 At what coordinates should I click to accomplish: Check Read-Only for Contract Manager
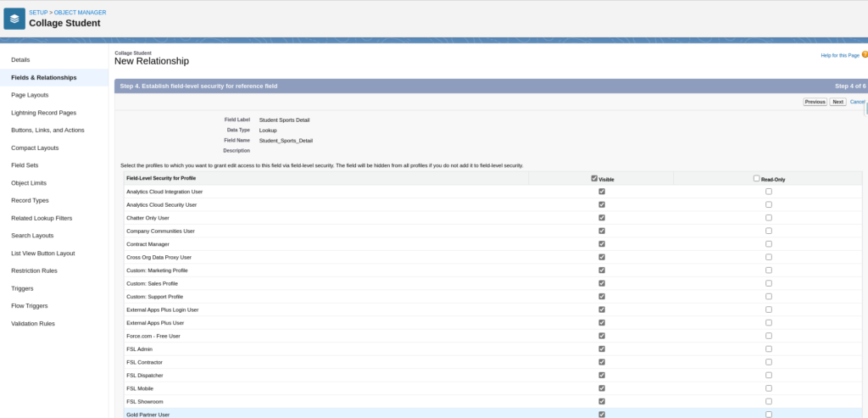pos(768,243)
